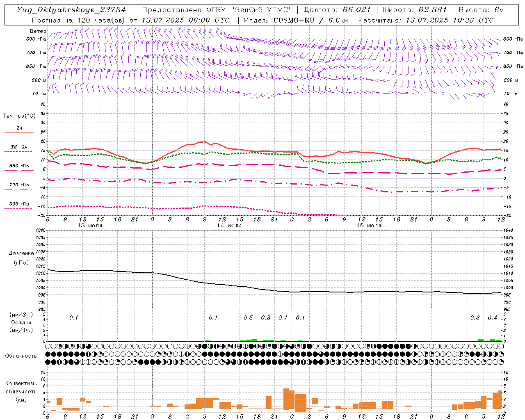Image resolution: width=525 pixels, height=420 pixels.
Task: Click the 500 м wind level label on left
Action: click(x=39, y=80)
